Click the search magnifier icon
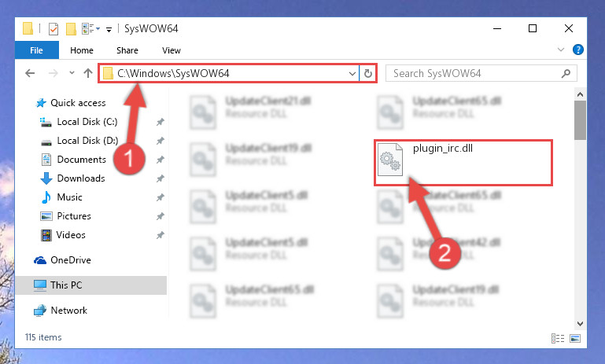The image size is (605, 364). click(566, 73)
